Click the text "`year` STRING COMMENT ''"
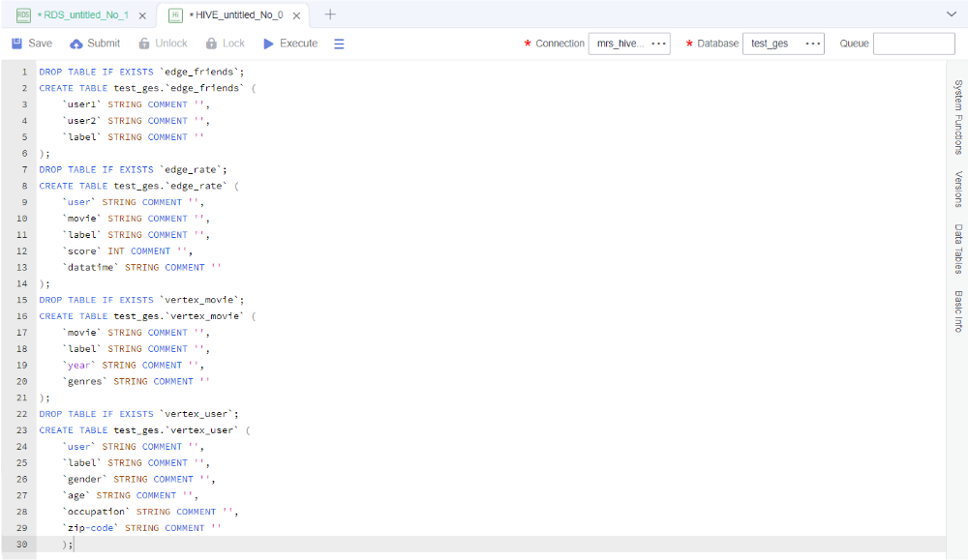 point(130,365)
